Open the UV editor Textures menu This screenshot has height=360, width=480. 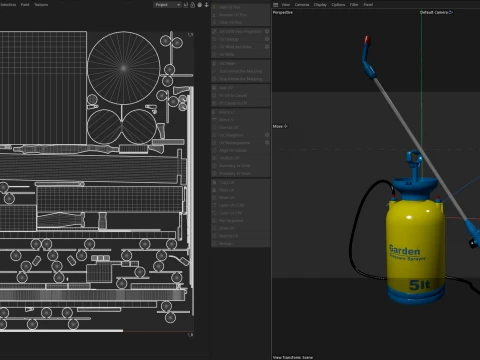click(x=41, y=5)
